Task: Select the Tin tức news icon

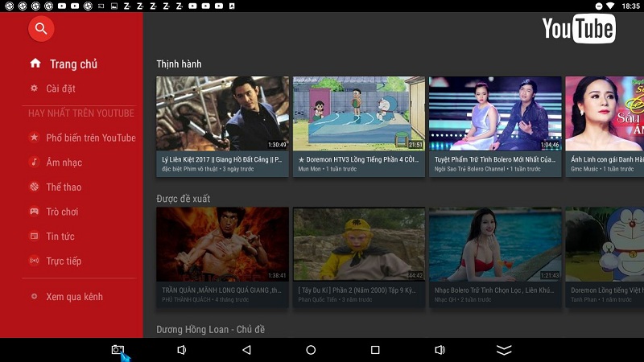Action: (34, 236)
